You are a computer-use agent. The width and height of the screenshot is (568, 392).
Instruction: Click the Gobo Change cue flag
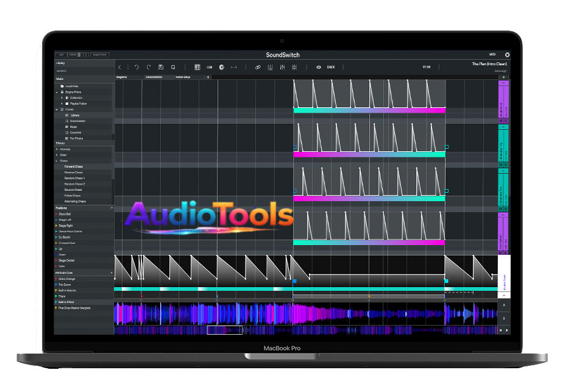coord(56,279)
